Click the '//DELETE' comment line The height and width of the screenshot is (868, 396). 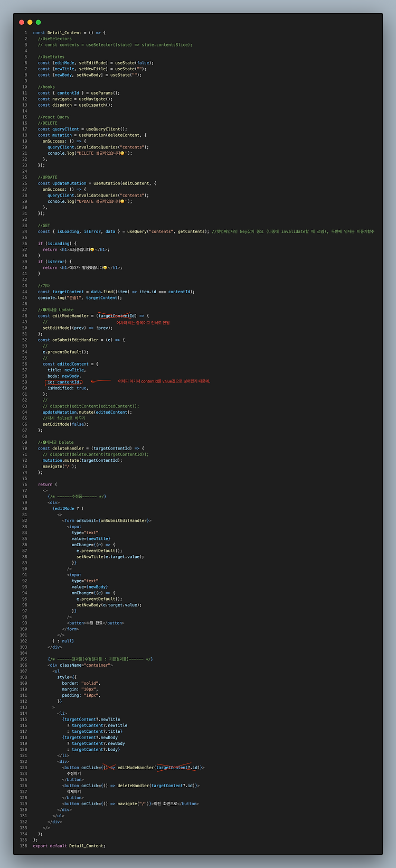coord(48,123)
